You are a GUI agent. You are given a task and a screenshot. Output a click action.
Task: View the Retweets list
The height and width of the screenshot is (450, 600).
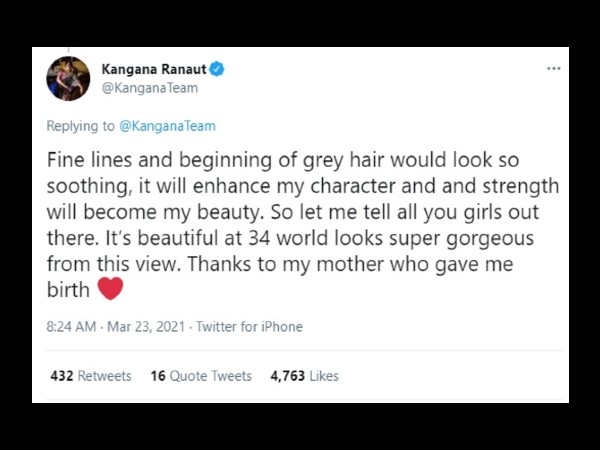[x=91, y=376]
